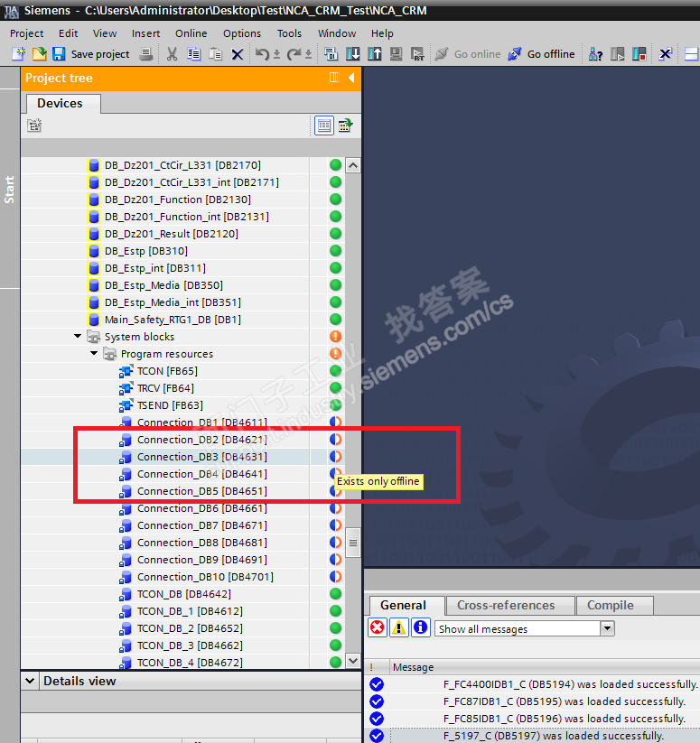This screenshot has width=700, height=743.
Task: Click the Save project floppy disk icon
Action: [x=59, y=54]
